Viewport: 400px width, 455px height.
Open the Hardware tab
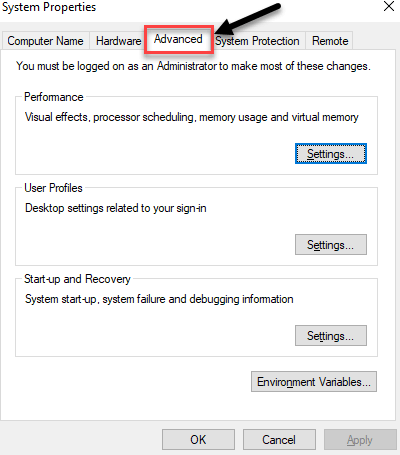(x=118, y=41)
